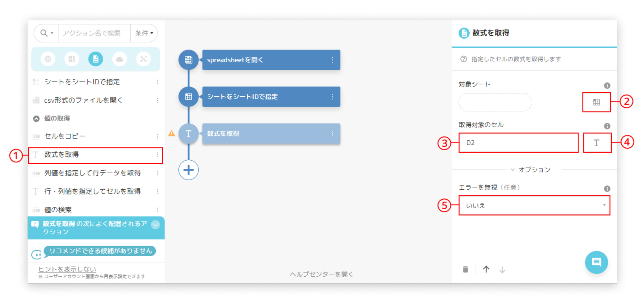Select the spreadsheet document category icon
The width and height of the screenshot is (644, 302).
pos(96,59)
